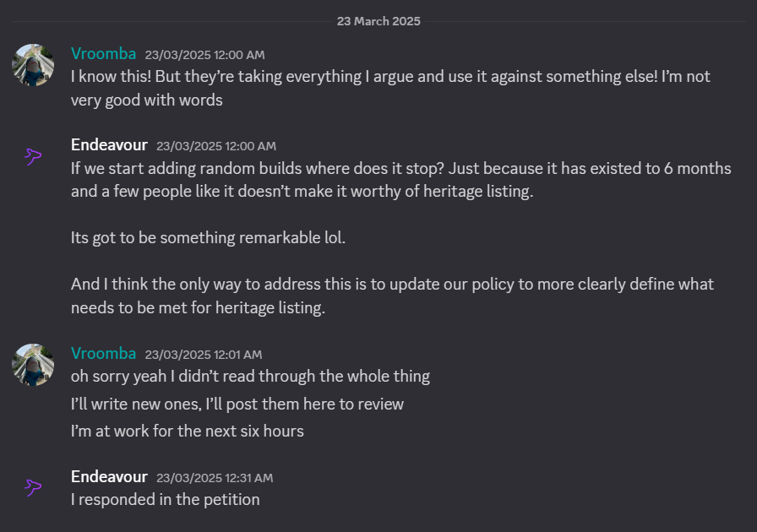Select message 'I'm at work for the next six hours'
Image resolution: width=757 pixels, height=532 pixels.
click(188, 432)
